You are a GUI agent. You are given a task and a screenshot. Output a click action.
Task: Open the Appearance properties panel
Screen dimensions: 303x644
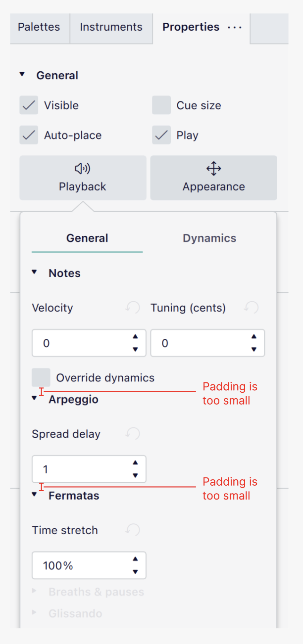213,178
